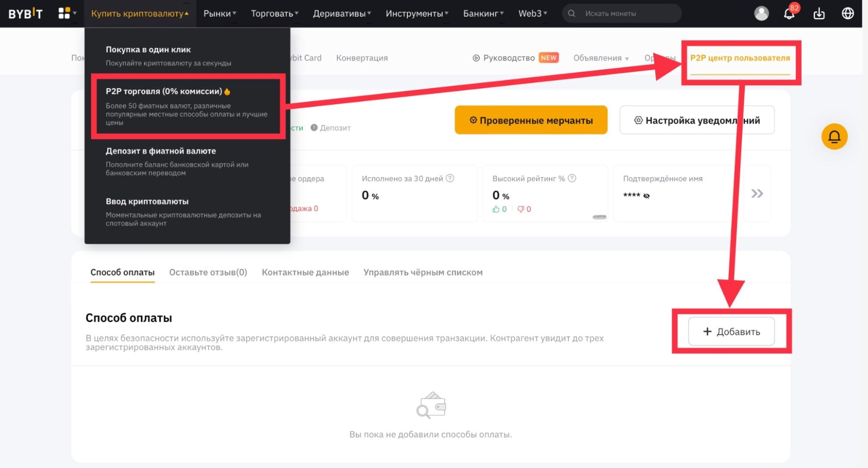Open Купить криптовалюту dropdown menu
The height and width of the screenshot is (468, 868).
point(140,13)
